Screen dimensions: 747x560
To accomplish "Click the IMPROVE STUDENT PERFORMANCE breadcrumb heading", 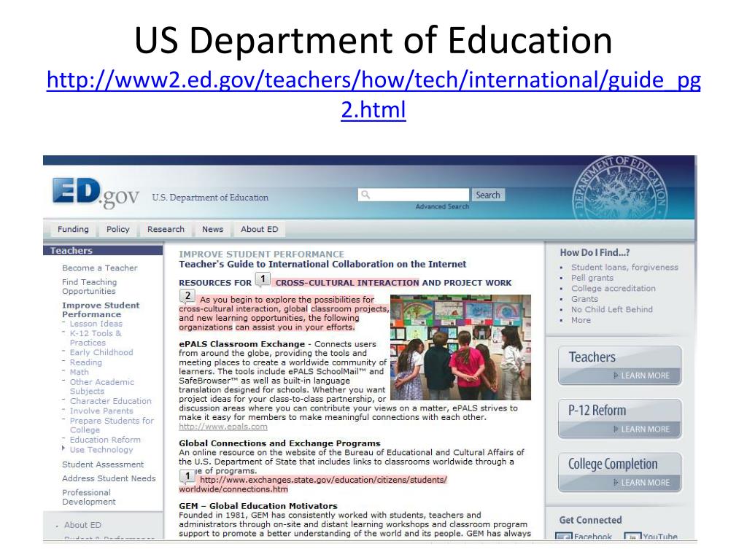I will click(262, 254).
